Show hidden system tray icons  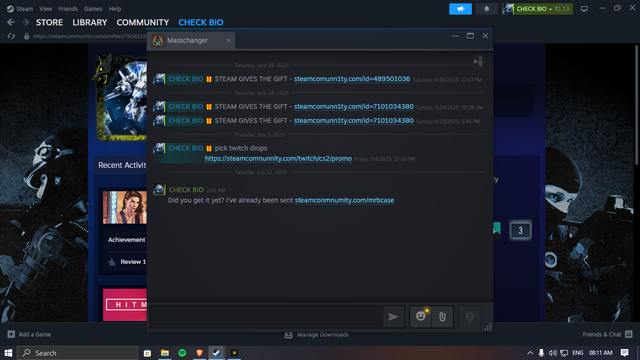[530, 353]
